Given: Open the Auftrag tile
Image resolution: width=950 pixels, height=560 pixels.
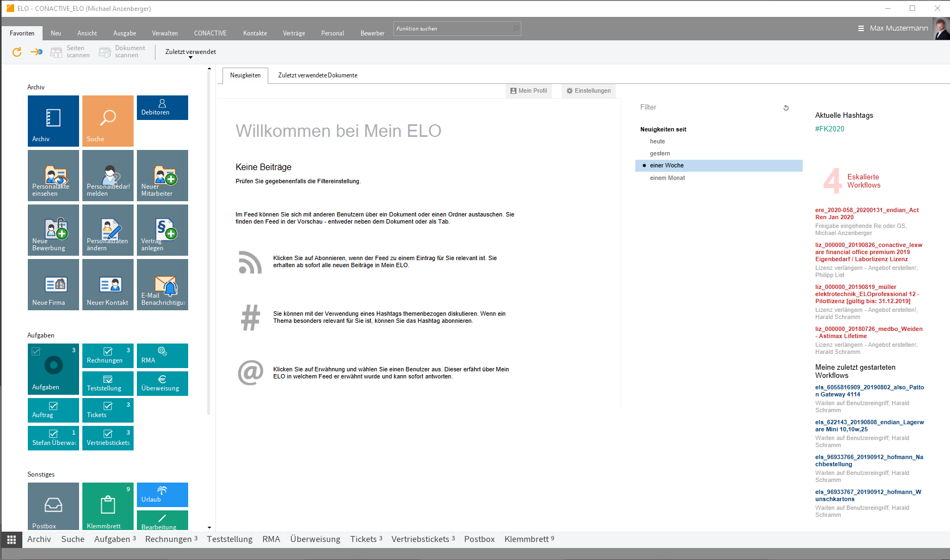Looking at the screenshot, I should coord(53,410).
